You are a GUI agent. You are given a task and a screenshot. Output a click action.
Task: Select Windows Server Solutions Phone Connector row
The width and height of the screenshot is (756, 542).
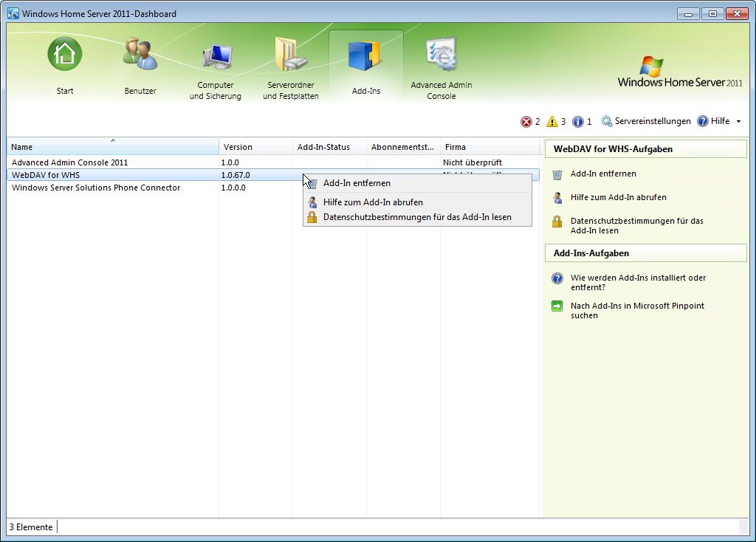(x=273, y=188)
